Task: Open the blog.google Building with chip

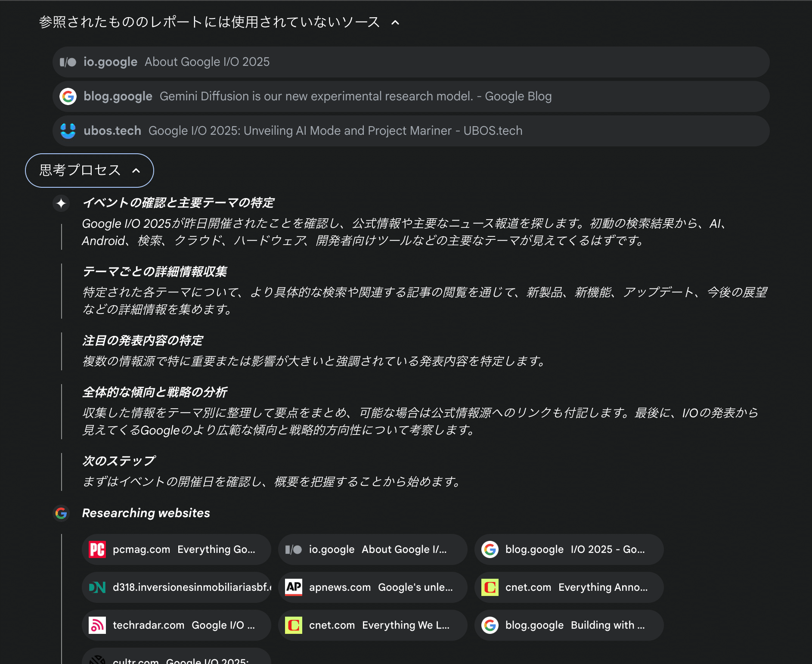Action: click(x=568, y=625)
